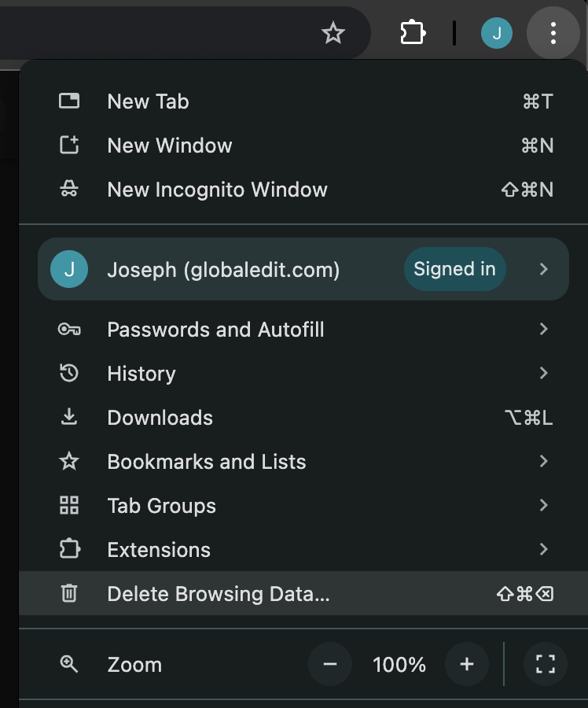Click the key icon for Passwords and Autofill

69,330
